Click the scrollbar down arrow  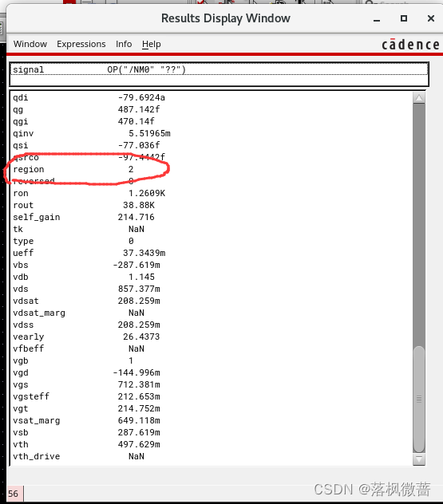tap(419, 459)
